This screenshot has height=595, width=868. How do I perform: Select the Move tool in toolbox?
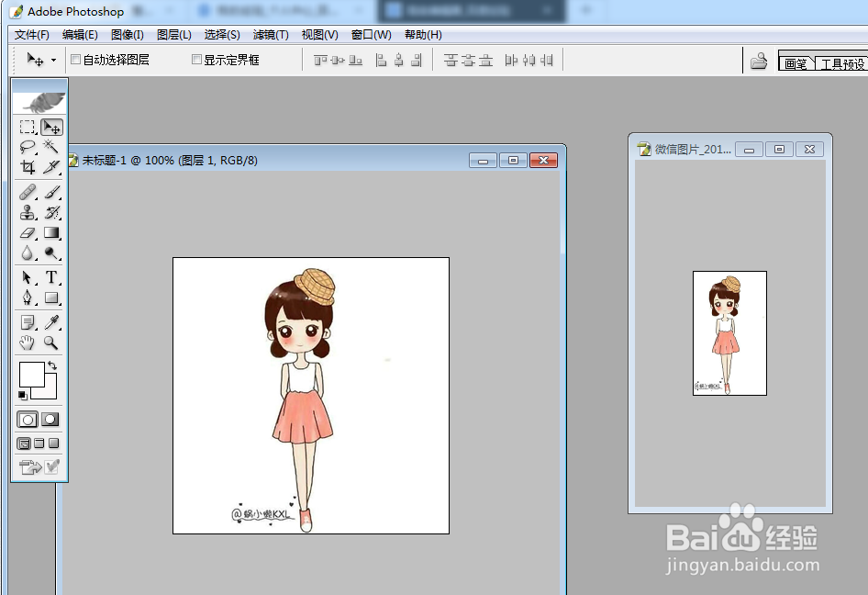click(51, 128)
